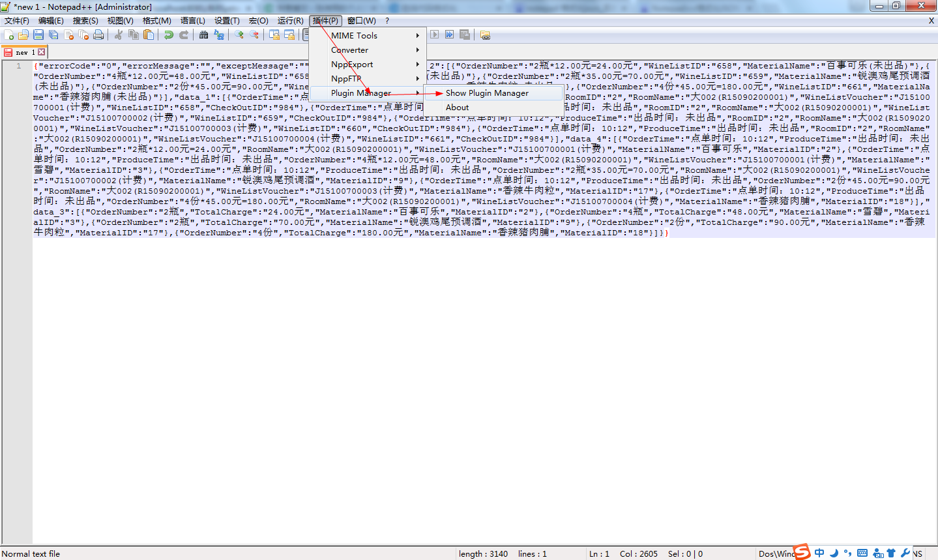This screenshot has width=938, height=560.
Task: Expand the NppExport submenu
Action: [x=368, y=65]
